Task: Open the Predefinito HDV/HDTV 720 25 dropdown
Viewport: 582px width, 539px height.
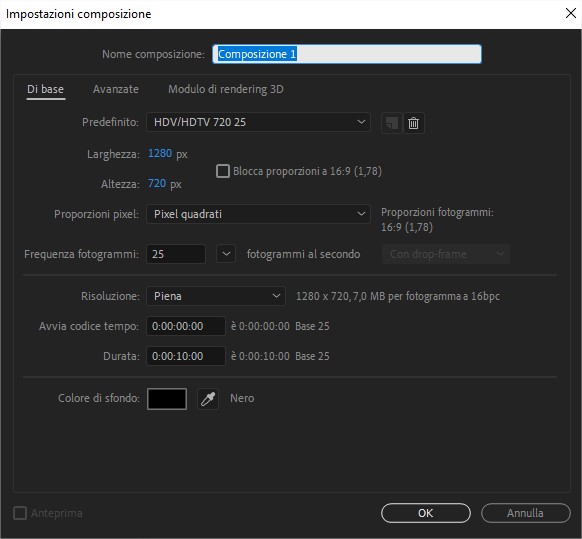Action: pyautogui.click(x=258, y=122)
